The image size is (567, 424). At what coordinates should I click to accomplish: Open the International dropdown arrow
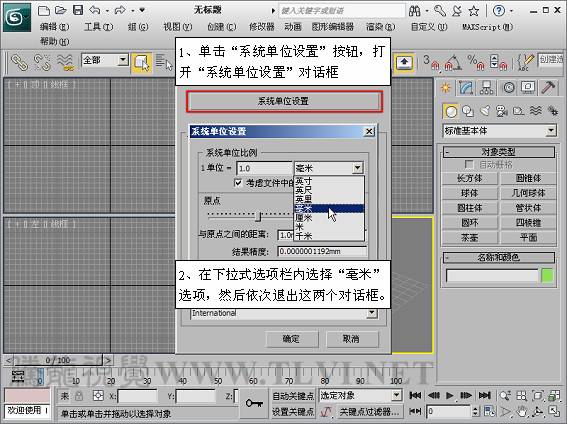[371, 313]
